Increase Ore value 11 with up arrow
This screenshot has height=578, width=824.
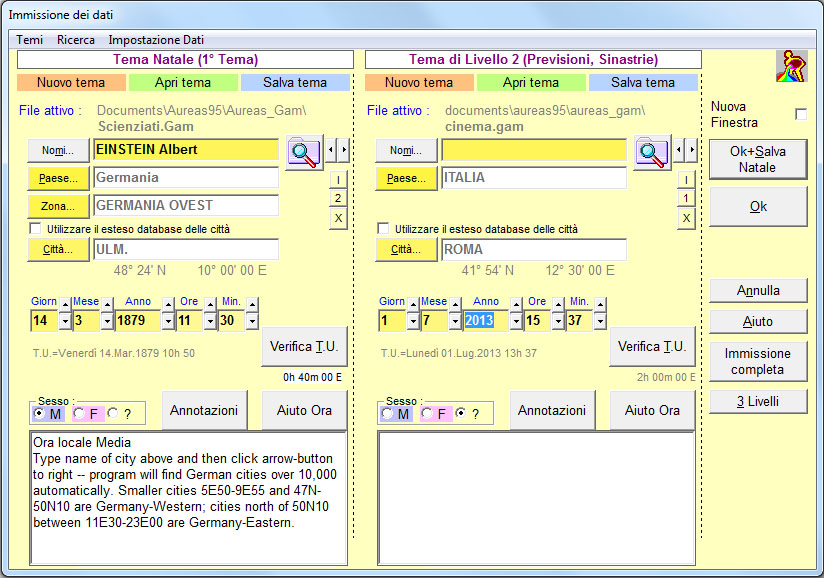click(210, 305)
